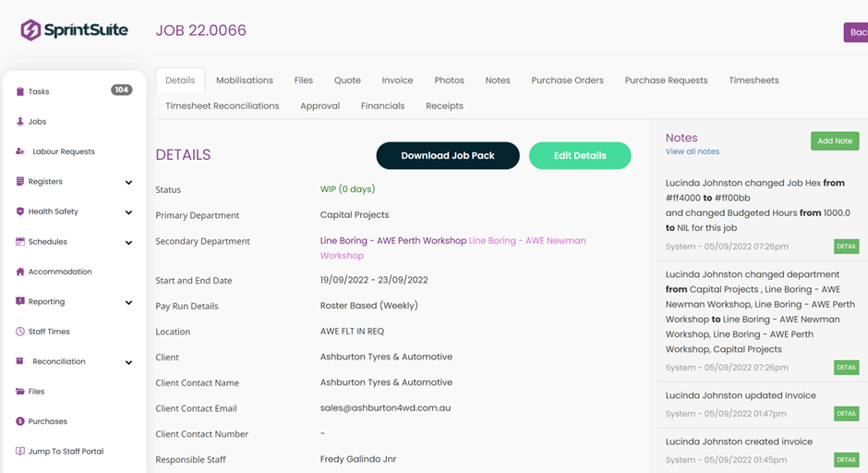
Task: Open the Purchase Requests tab
Action: pyautogui.click(x=666, y=80)
